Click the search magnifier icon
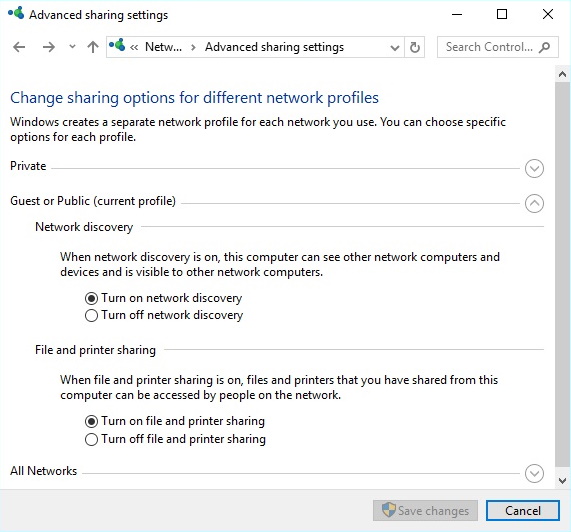 point(544,47)
